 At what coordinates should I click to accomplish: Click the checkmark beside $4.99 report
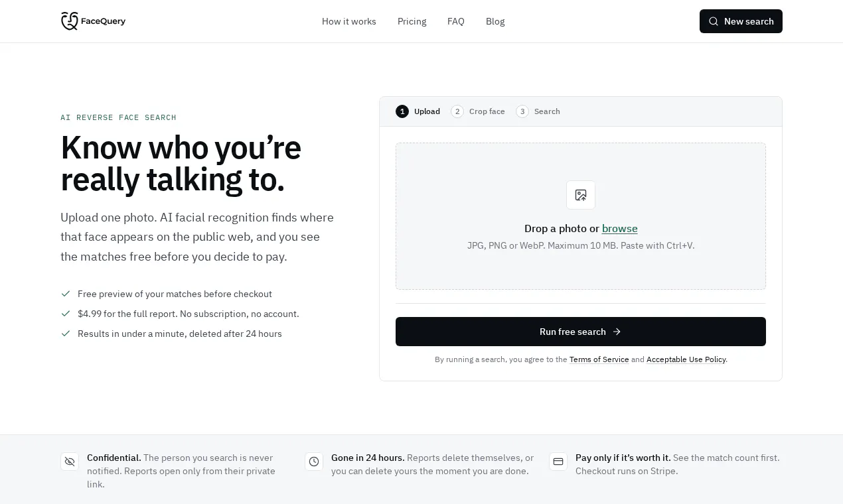pos(66,314)
